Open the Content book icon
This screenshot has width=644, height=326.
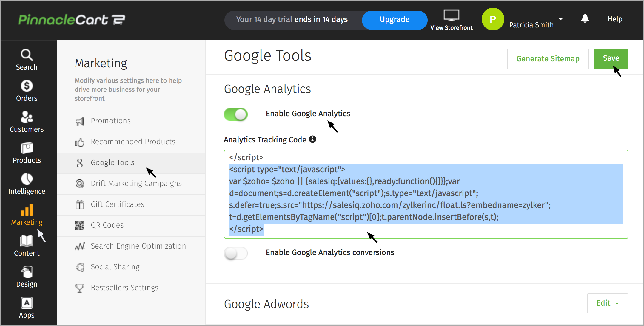27,241
